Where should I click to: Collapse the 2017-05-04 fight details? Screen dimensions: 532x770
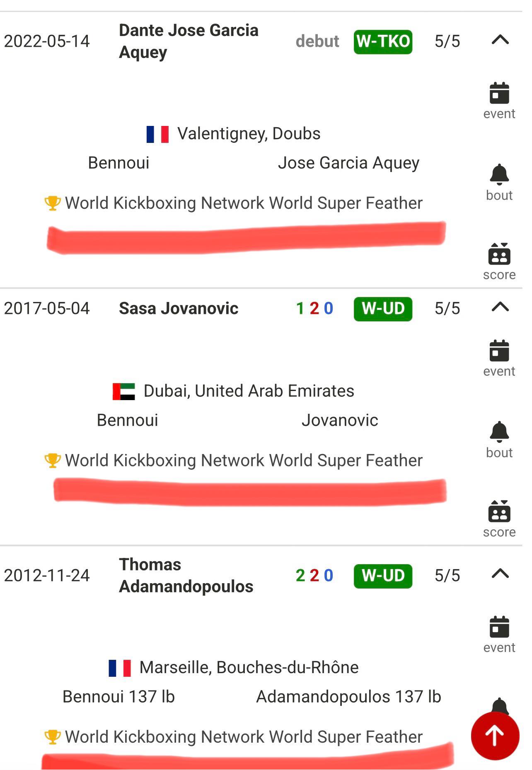click(x=500, y=307)
